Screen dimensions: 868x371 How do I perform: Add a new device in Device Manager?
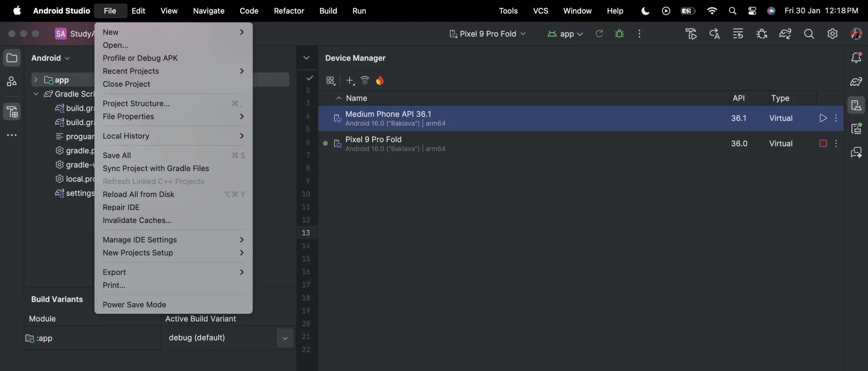(350, 81)
